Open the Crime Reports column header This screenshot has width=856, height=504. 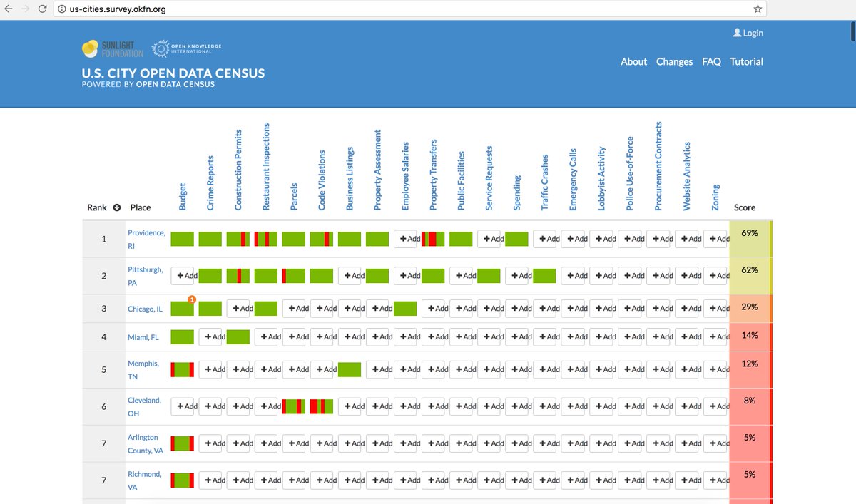tap(210, 183)
